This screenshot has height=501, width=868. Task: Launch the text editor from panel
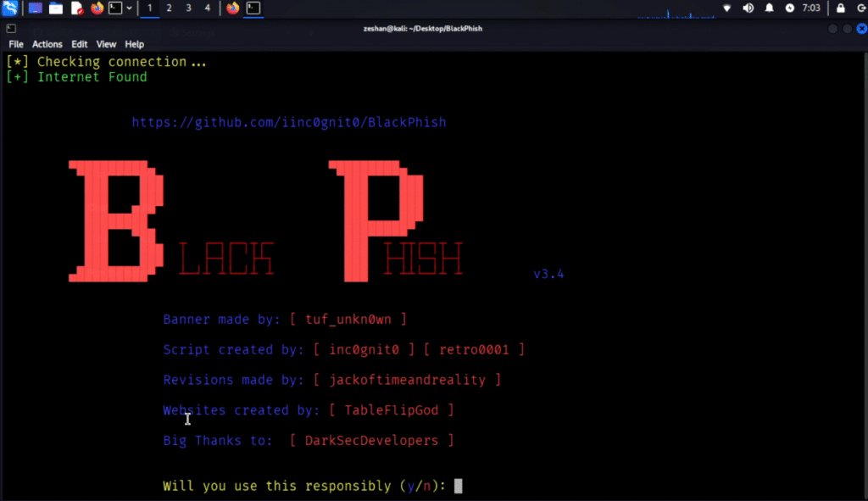coord(76,8)
